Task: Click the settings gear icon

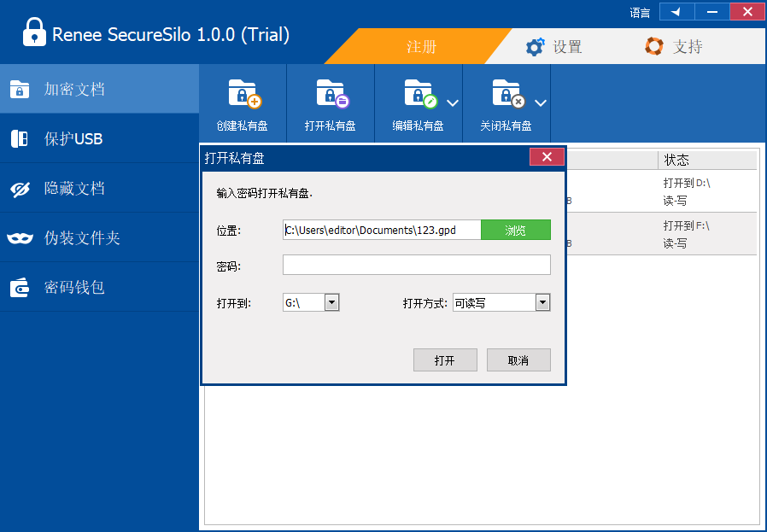Action: pyautogui.click(x=535, y=47)
